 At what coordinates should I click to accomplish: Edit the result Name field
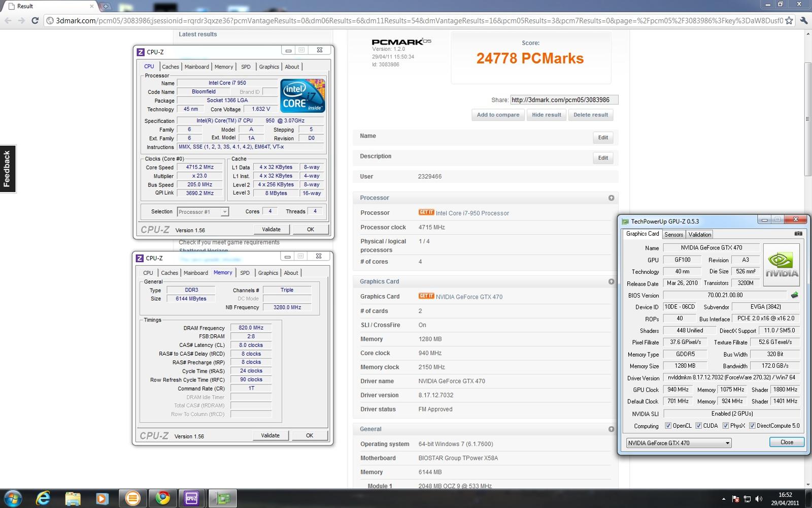point(603,138)
